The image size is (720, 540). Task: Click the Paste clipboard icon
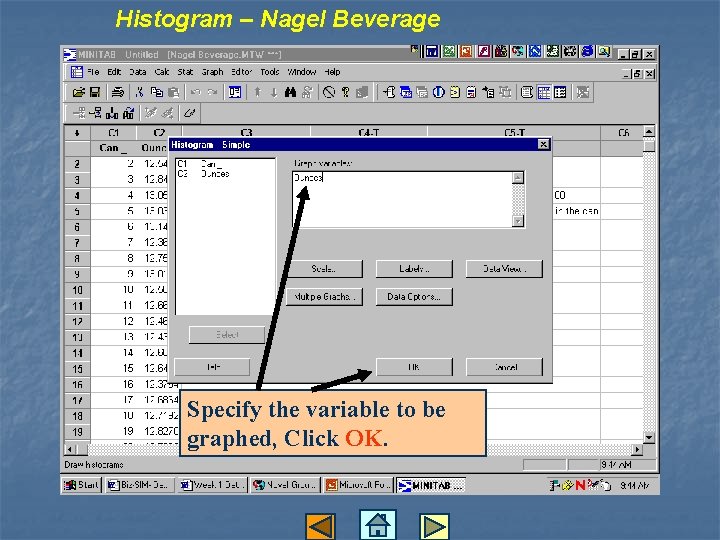174,92
